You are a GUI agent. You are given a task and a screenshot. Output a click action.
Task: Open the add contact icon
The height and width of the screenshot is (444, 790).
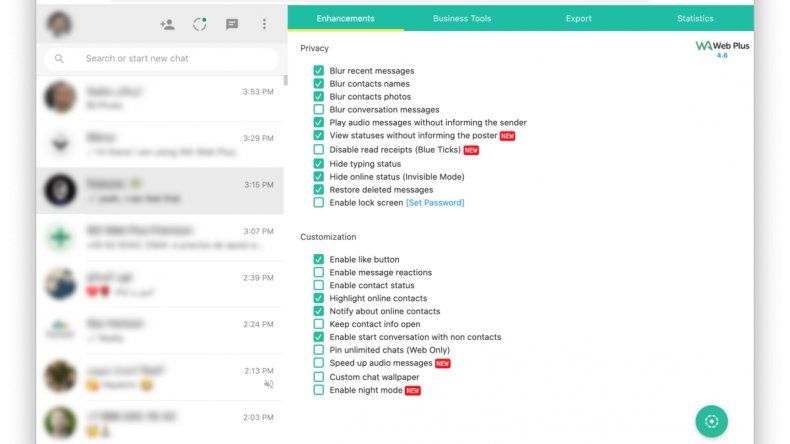(x=167, y=24)
